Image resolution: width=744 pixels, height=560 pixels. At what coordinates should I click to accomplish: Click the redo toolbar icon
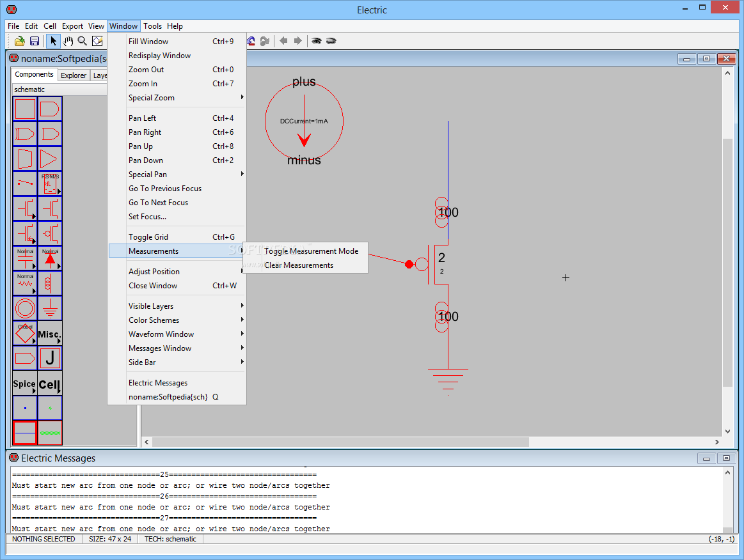pos(265,42)
